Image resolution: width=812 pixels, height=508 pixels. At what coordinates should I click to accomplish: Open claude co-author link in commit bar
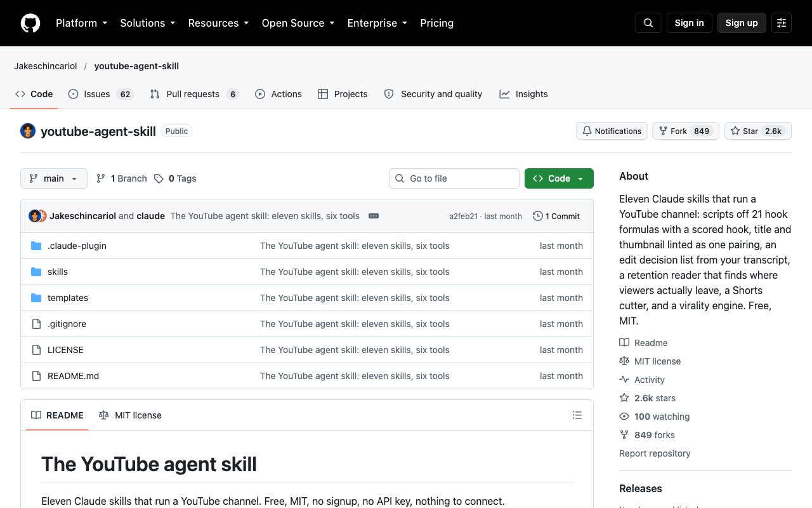(x=151, y=216)
